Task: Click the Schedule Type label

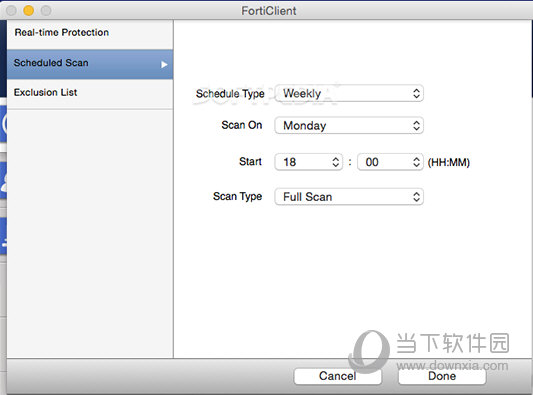Action: (x=230, y=94)
